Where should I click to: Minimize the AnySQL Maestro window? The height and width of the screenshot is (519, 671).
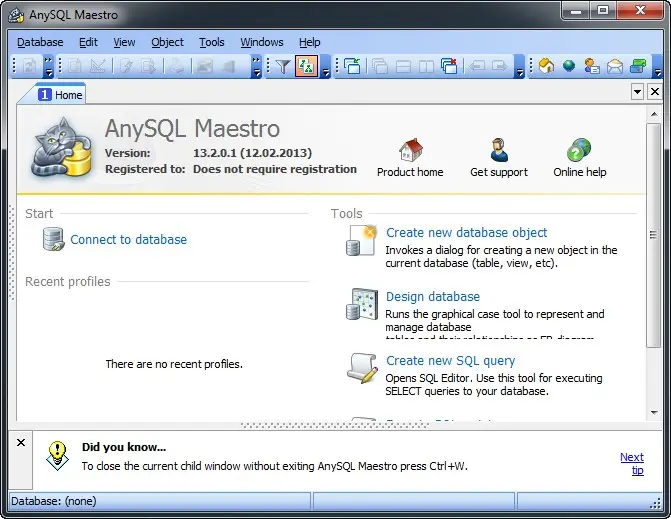[576, 10]
